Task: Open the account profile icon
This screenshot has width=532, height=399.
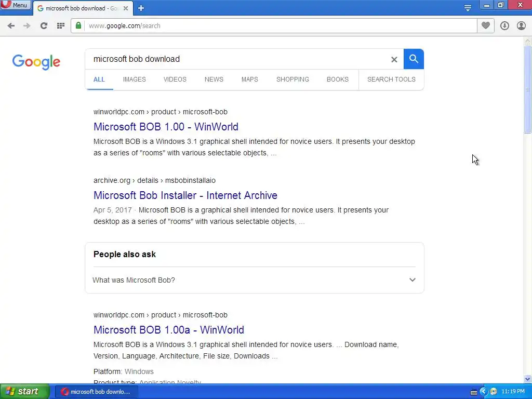Action: click(x=521, y=26)
